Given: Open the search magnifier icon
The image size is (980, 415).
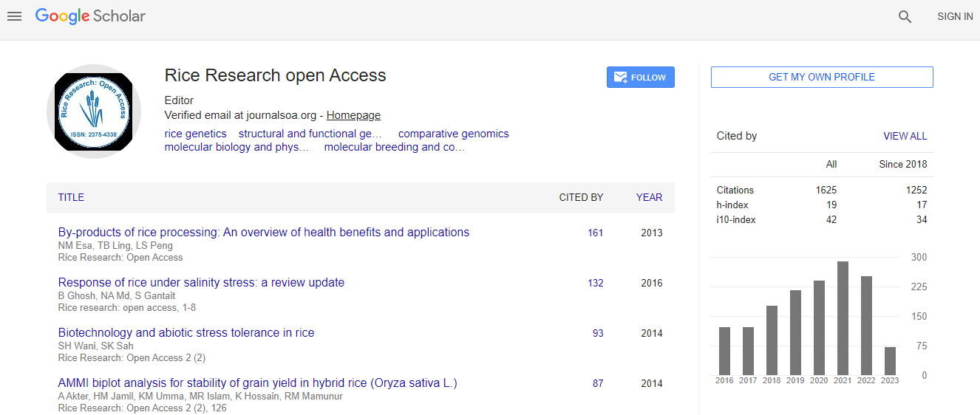Looking at the screenshot, I should point(905,16).
